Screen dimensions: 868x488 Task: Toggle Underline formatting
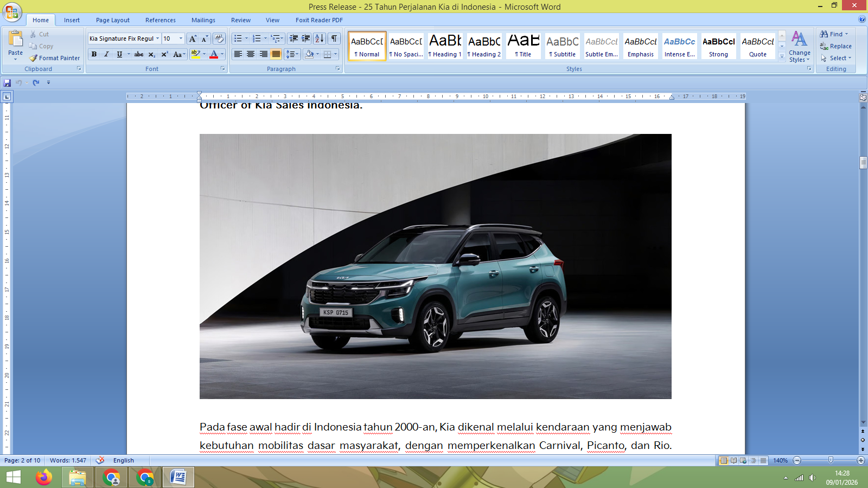(x=119, y=54)
